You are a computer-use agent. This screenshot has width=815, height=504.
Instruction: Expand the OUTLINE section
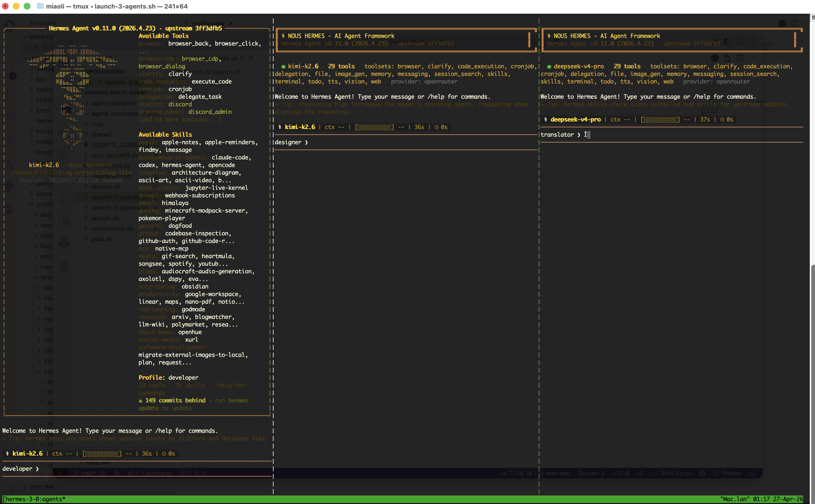pyautogui.click(x=39, y=487)
